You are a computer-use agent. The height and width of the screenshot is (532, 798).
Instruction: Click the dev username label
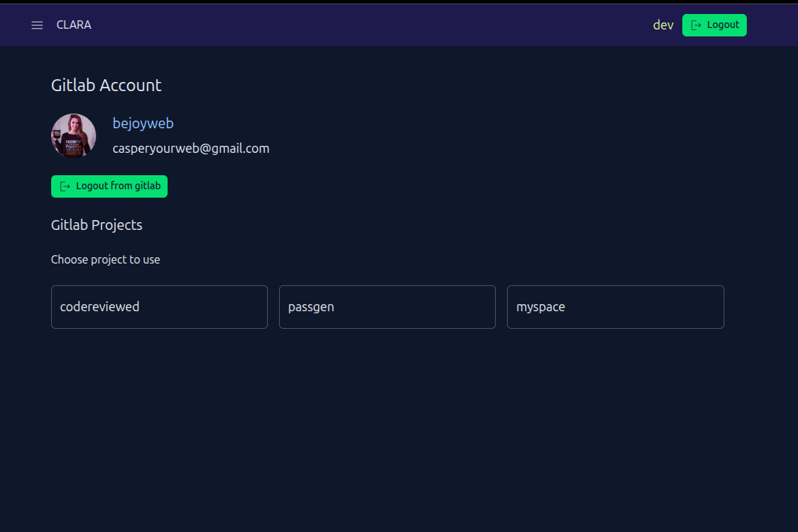coord(663,25)
